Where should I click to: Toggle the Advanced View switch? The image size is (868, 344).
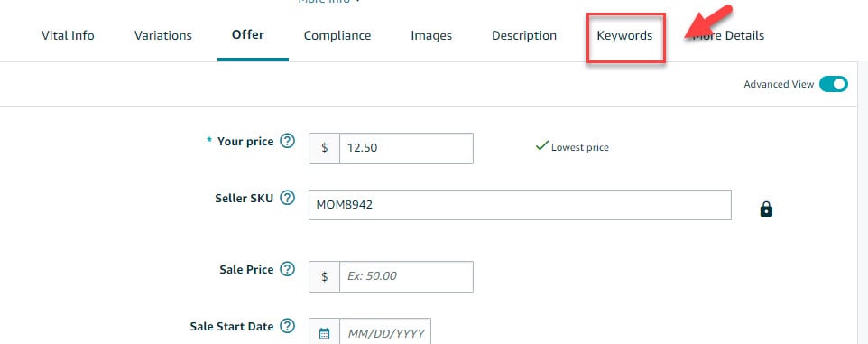coord(833,84)
